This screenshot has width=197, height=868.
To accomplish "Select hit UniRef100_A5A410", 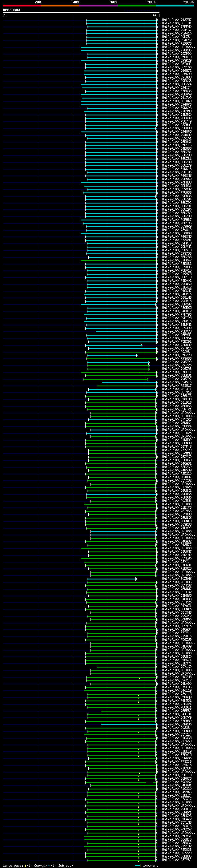I will [177, 33].
